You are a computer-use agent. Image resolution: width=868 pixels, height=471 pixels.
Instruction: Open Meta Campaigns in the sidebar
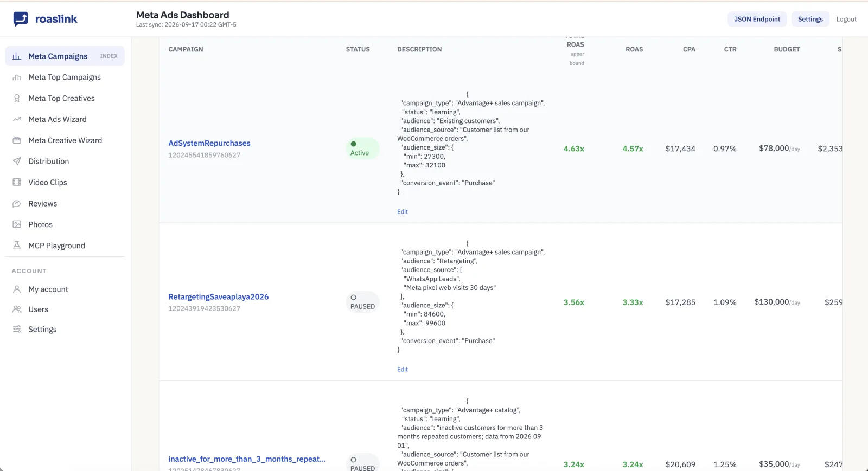[x=65, y=56]
